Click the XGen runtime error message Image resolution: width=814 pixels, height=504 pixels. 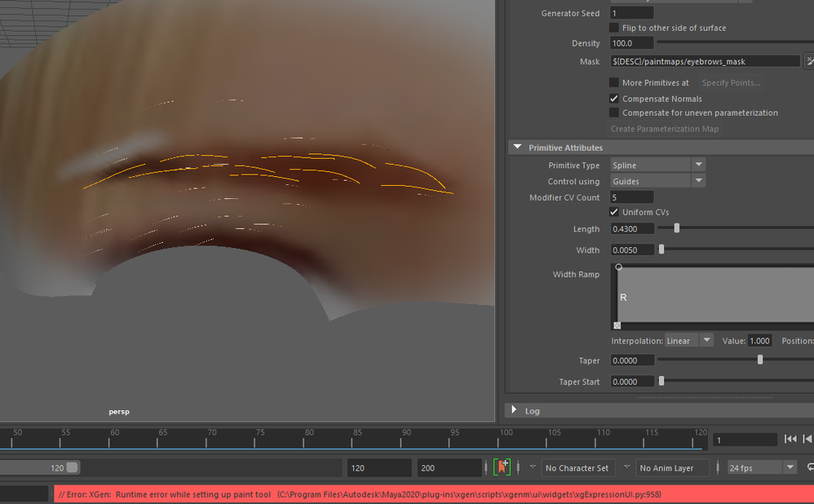point(360,494)
